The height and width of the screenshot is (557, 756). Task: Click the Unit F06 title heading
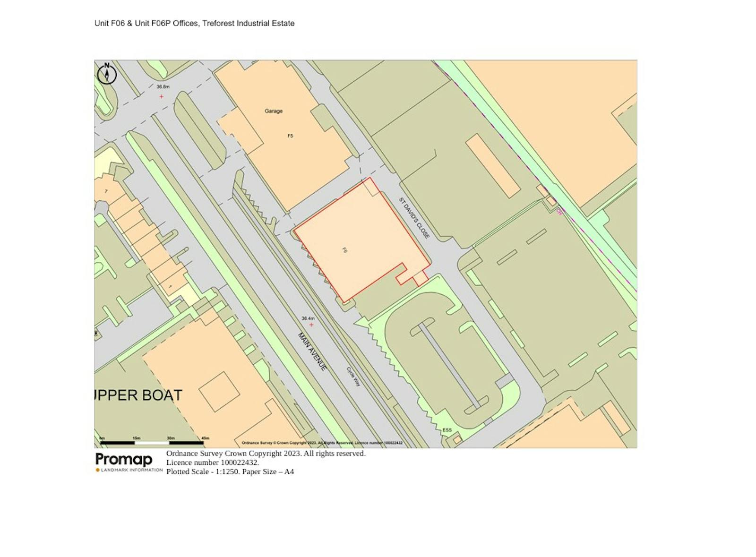tap(194, 23)
